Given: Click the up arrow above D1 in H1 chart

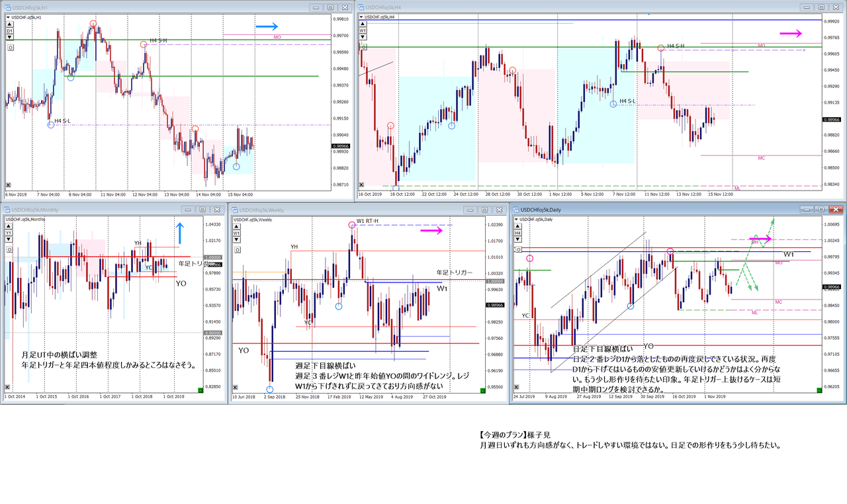Looking at the screenshot, I should coord(10,24).
